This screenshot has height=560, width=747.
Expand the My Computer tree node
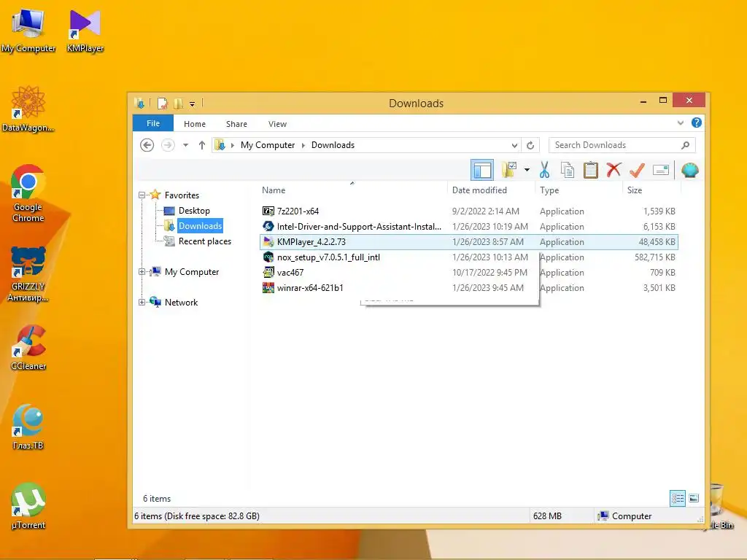142,272
